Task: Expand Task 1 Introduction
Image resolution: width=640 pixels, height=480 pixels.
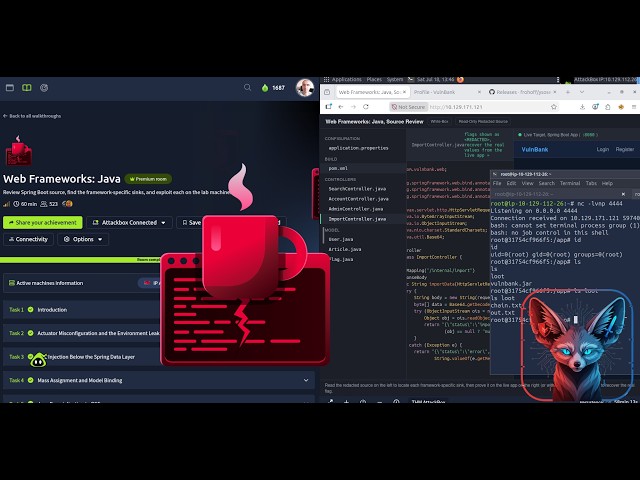Action: [82, 310]
